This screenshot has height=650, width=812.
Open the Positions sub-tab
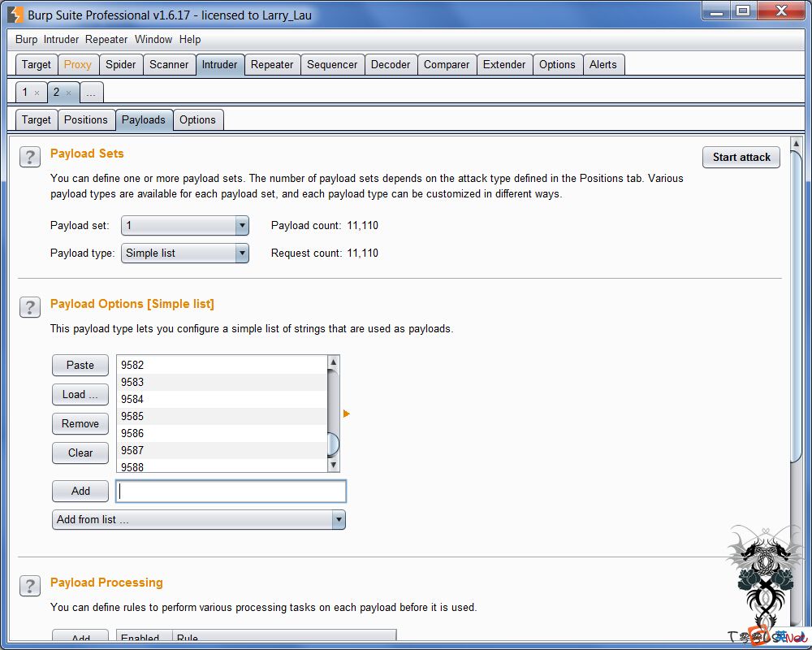pyautogui.click(x=85, y=119)
